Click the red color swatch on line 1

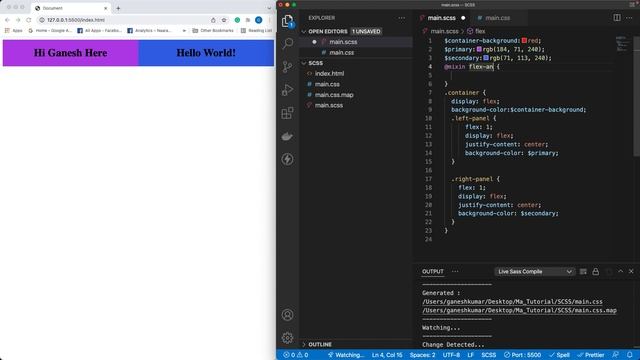pyautogui.click(x=524, y=40)
